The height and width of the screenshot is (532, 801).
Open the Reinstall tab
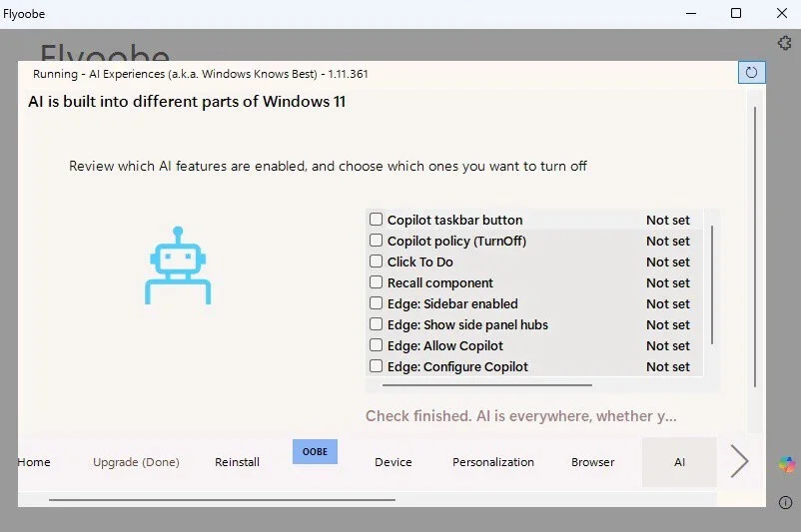[x=237, y=462]
